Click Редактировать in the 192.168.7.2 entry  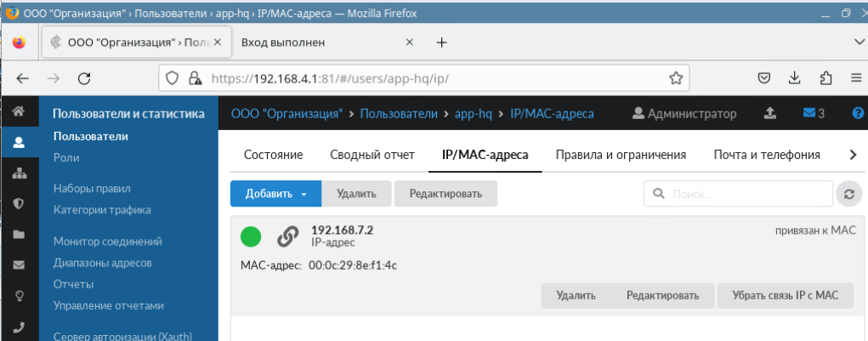[x=662, y=296]
